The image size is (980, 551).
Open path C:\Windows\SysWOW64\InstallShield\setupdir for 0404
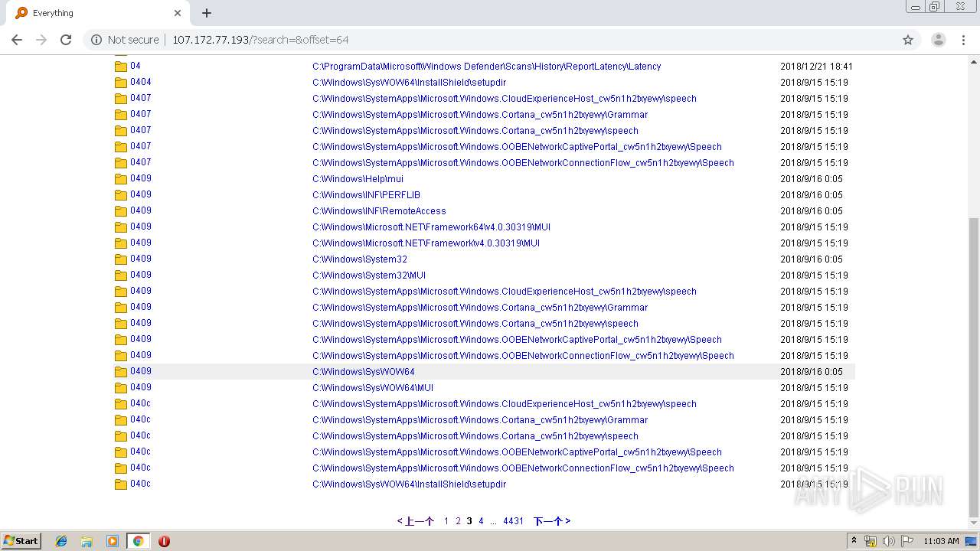point(409,83)
